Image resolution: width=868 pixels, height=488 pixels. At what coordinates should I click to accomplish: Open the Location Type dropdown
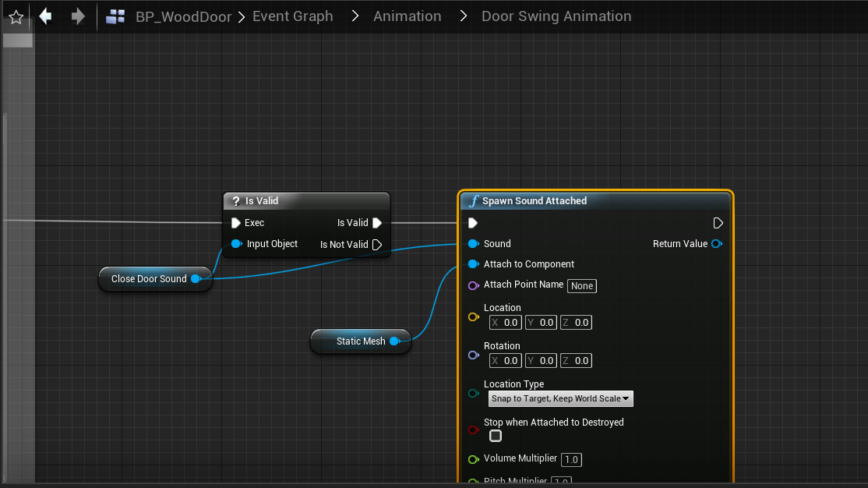[560, 399]
